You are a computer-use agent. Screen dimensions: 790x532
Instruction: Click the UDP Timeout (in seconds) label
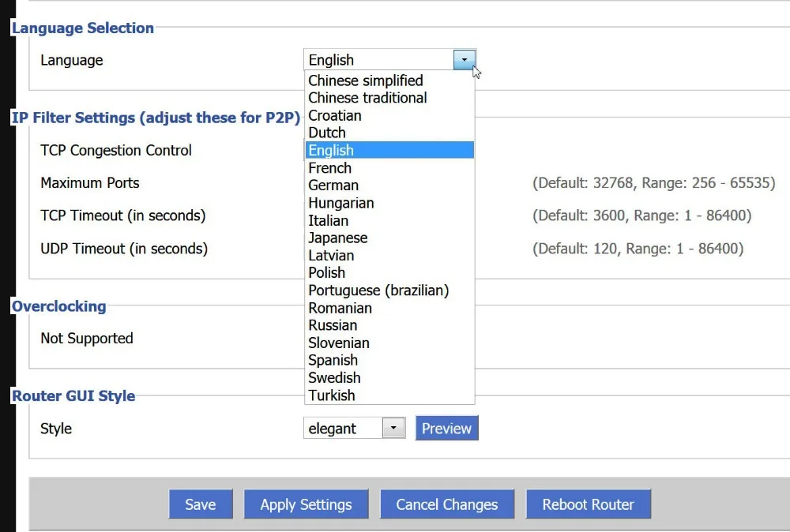pos(124,249)
